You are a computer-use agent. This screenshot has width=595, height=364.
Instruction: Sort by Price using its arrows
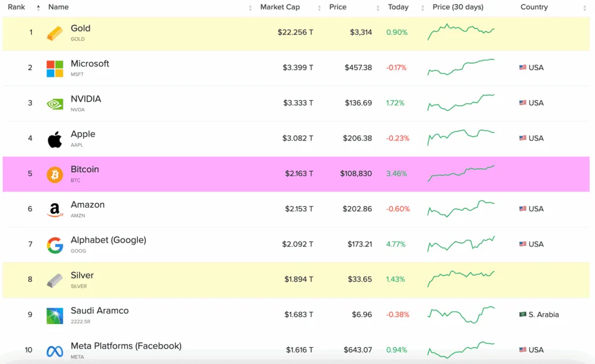[x=378, y=8]
